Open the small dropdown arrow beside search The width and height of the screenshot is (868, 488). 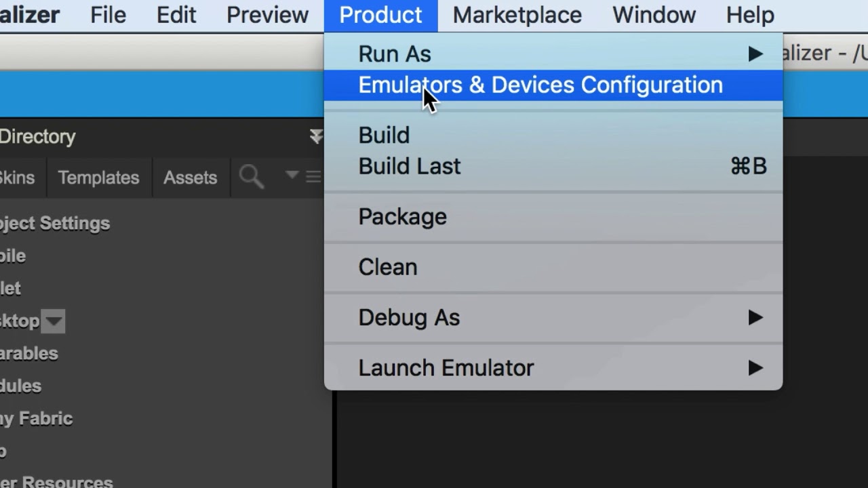point(292,176)
